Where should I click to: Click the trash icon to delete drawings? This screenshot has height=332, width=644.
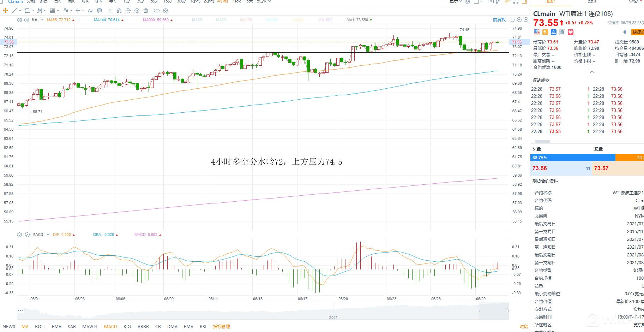click(145, 11)
